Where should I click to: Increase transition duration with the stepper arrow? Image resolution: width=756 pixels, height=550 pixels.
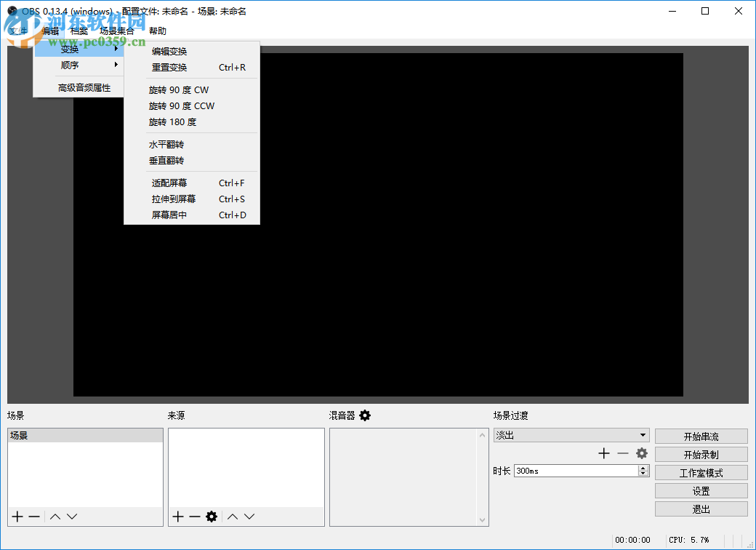643,467
